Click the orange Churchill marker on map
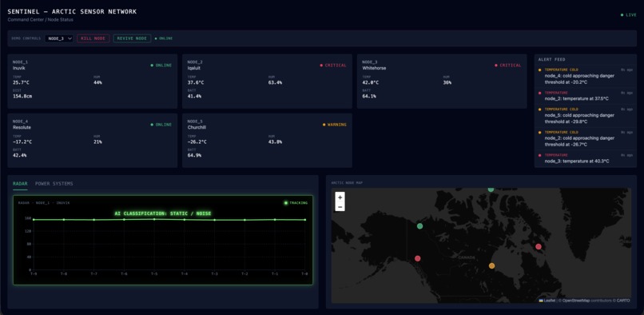Screen dimensions: 644x315 (491, 265)
